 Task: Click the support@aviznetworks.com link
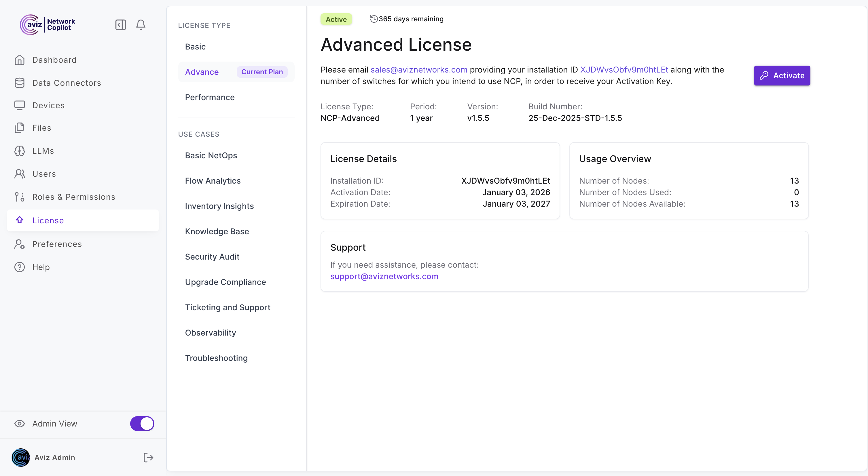click(384, 276)
